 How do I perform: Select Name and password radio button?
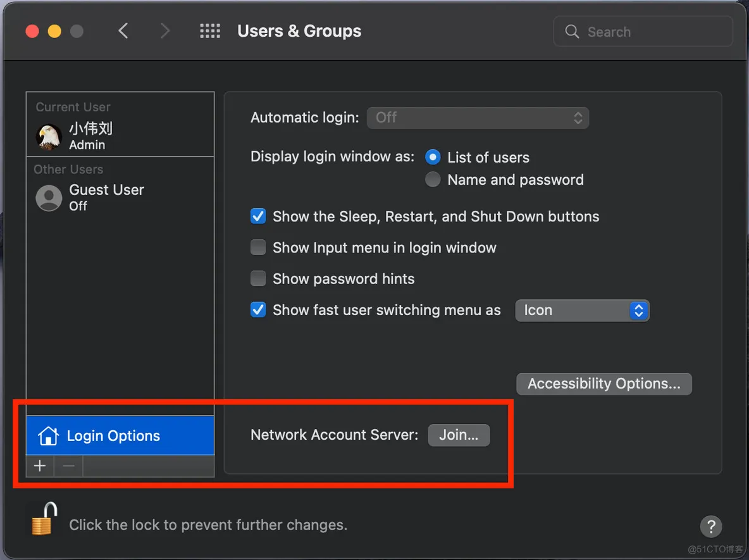tap(433, 180)
